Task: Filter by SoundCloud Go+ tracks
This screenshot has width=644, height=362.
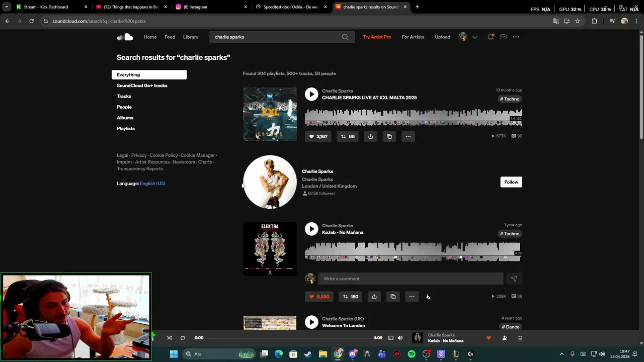Action: 142,85
